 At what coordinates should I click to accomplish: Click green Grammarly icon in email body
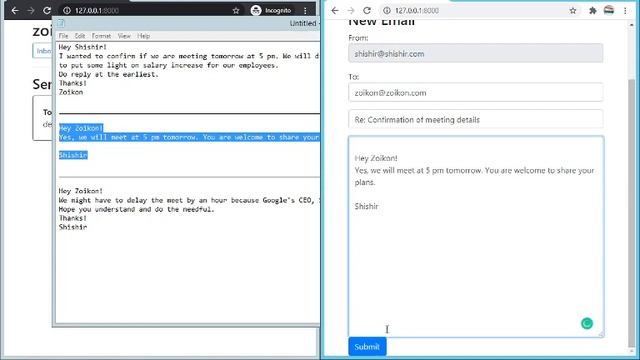click(x=587, y=323)
